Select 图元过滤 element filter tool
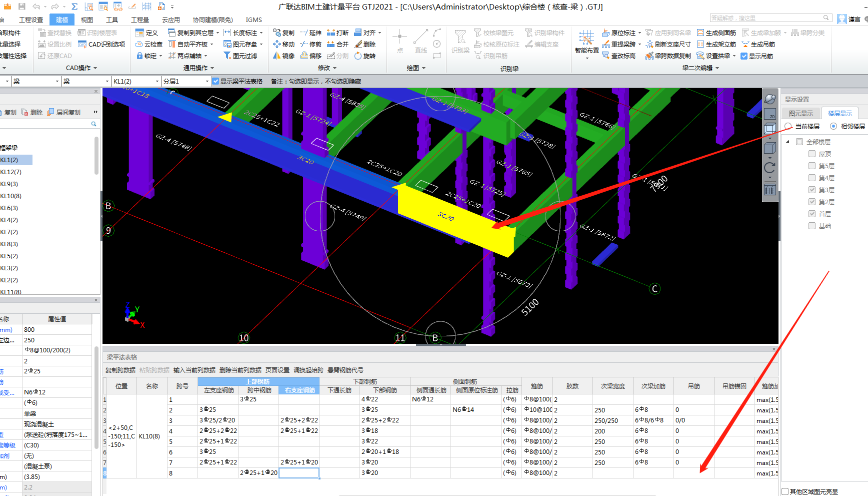868x496 pixels. point(240,56)
